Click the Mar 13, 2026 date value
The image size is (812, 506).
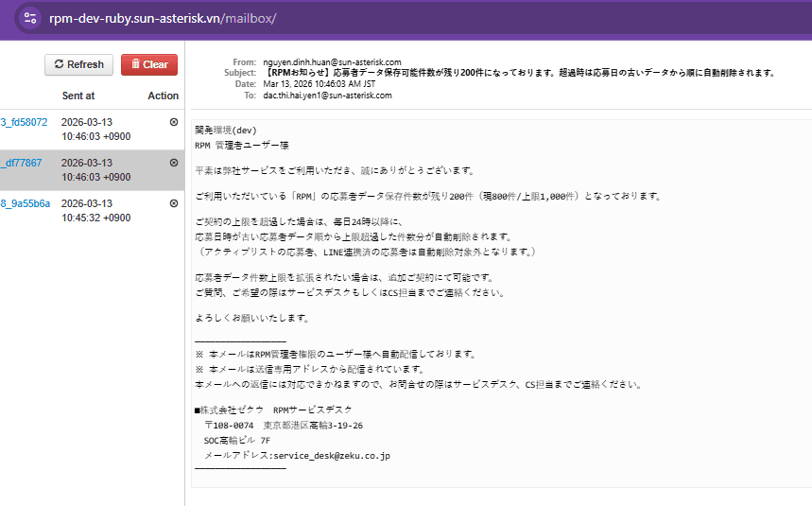point(321,84)
